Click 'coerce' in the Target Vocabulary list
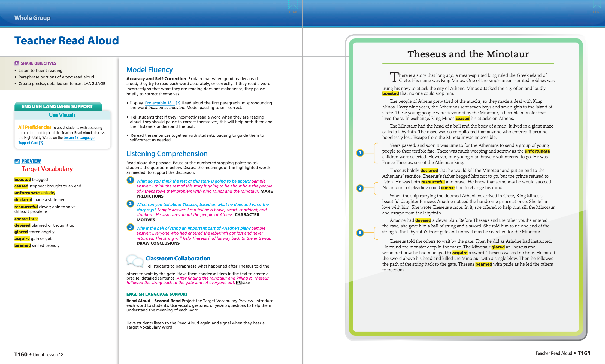 click(x=21, y=219)
